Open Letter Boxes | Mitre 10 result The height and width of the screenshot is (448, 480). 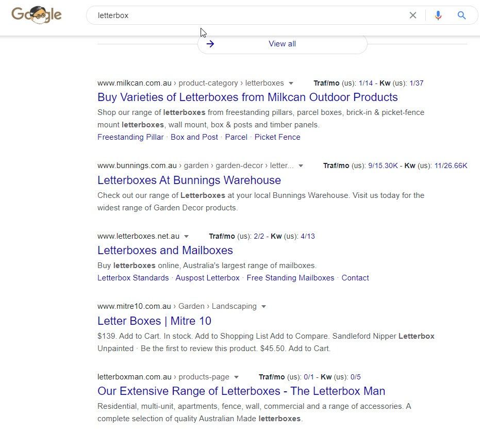pyautogui.click(x=154, y=321)
